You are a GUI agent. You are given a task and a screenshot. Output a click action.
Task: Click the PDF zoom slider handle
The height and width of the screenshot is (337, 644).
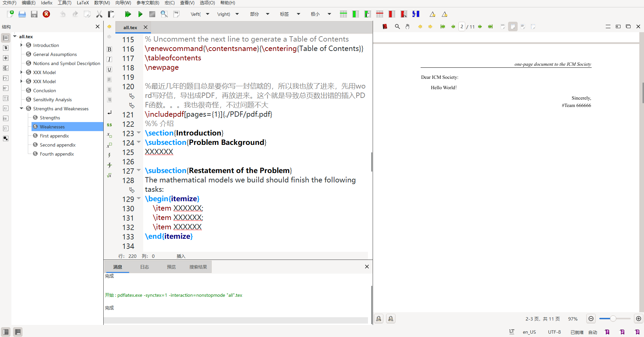coord(613,319)
